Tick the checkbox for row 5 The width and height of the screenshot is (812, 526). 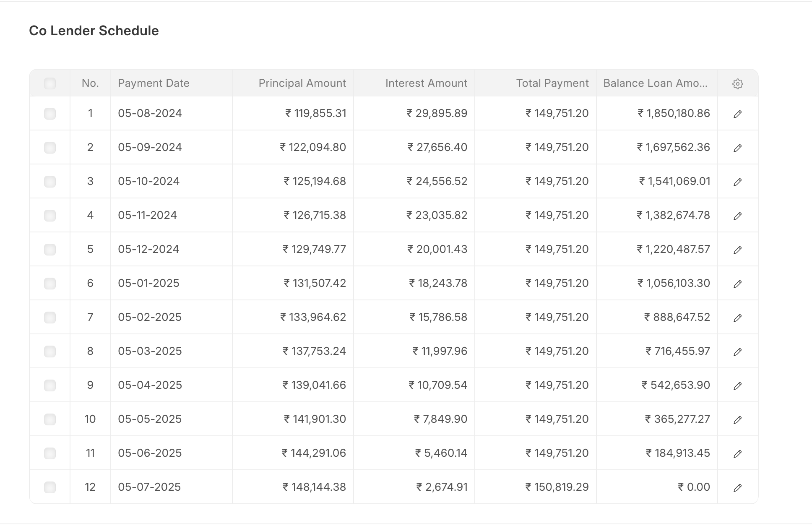[50, 249]
